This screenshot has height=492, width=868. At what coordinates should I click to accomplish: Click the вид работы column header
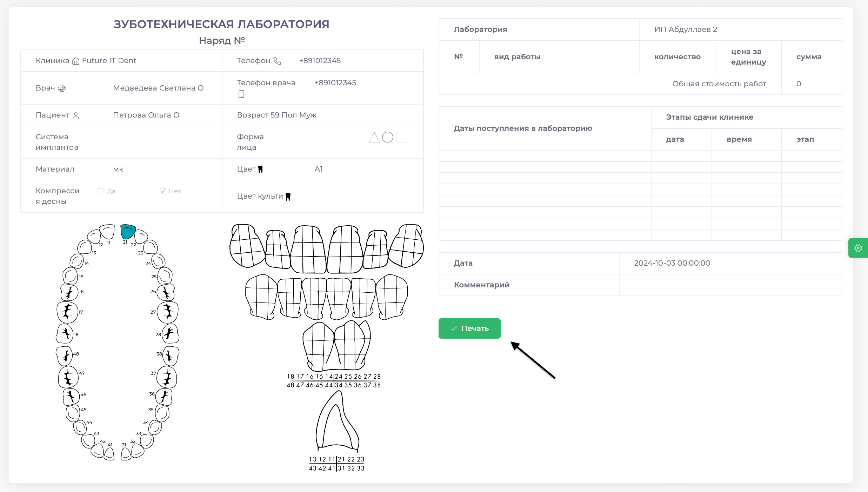coord(517,57)
